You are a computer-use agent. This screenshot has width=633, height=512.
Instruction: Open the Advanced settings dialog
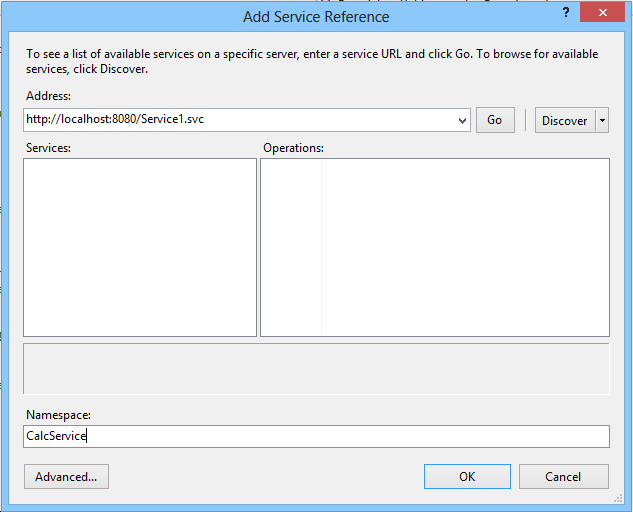(66, 476)
